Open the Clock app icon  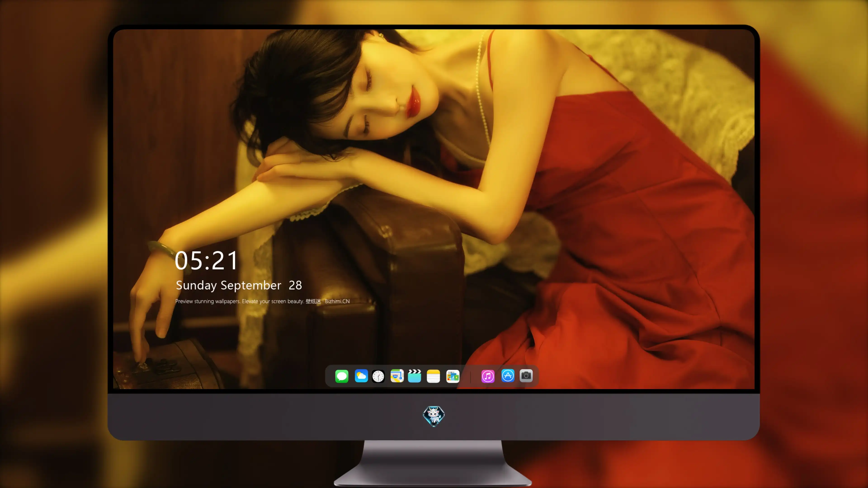(378, 376)
